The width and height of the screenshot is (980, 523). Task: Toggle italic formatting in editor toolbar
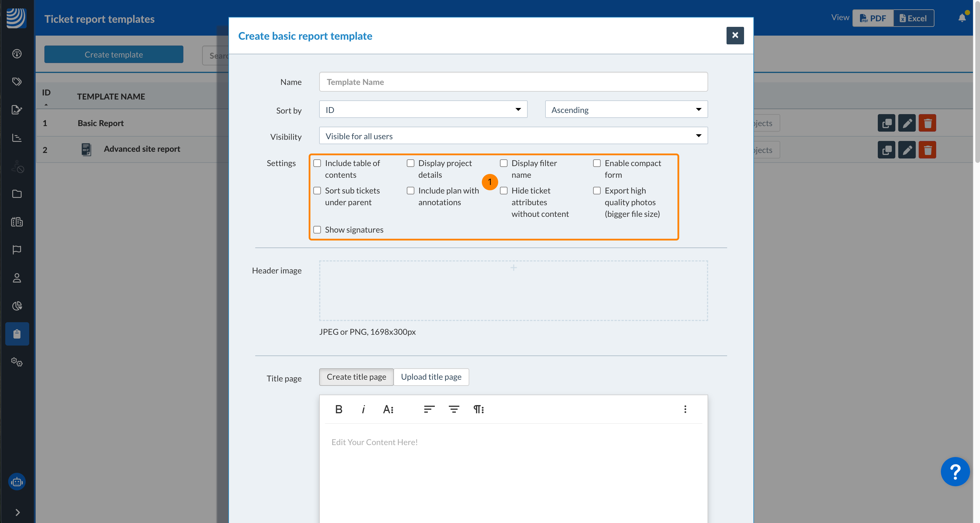click(363, 409)
